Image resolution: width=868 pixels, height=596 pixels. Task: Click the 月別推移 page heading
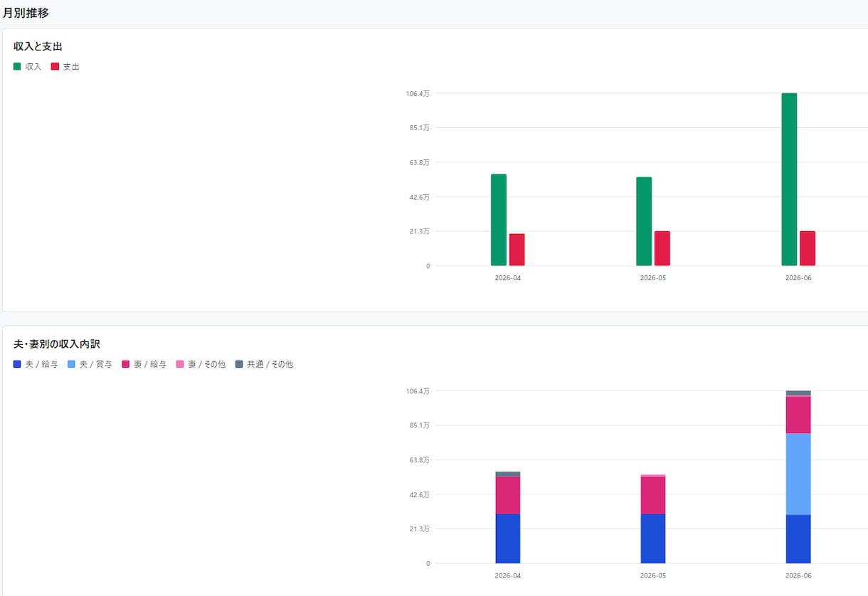pos(26,13)
